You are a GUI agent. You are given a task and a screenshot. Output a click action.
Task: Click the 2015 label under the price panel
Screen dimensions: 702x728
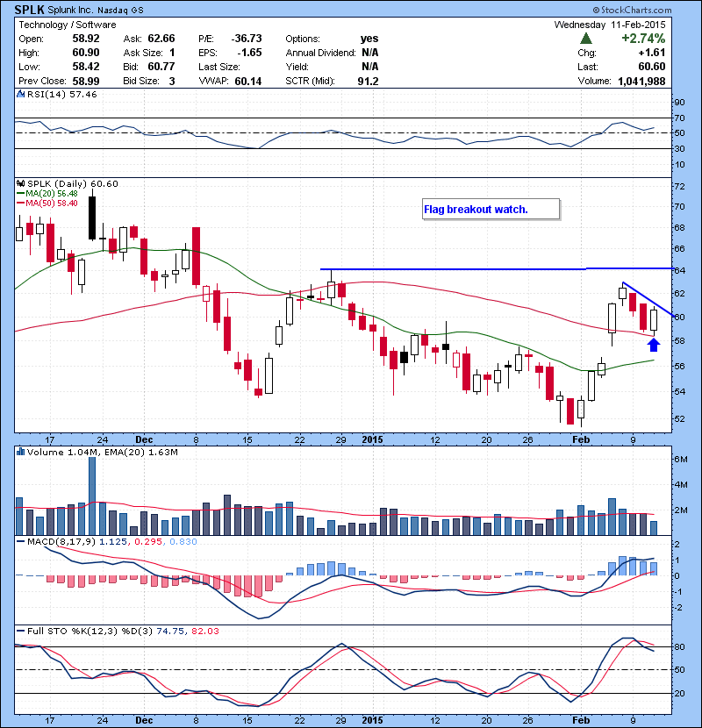click(x=373, y=439)
